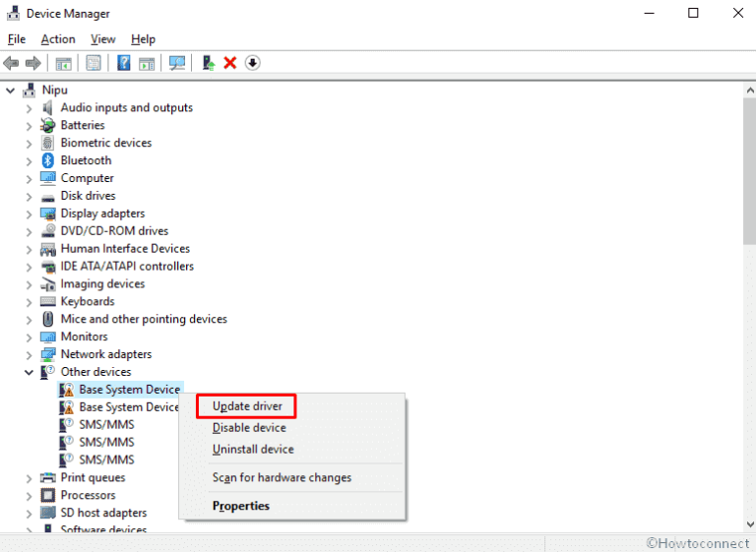The image size is (756, 552).
Task: Choose Properties from context menu
Action: [x=241, y=506]
